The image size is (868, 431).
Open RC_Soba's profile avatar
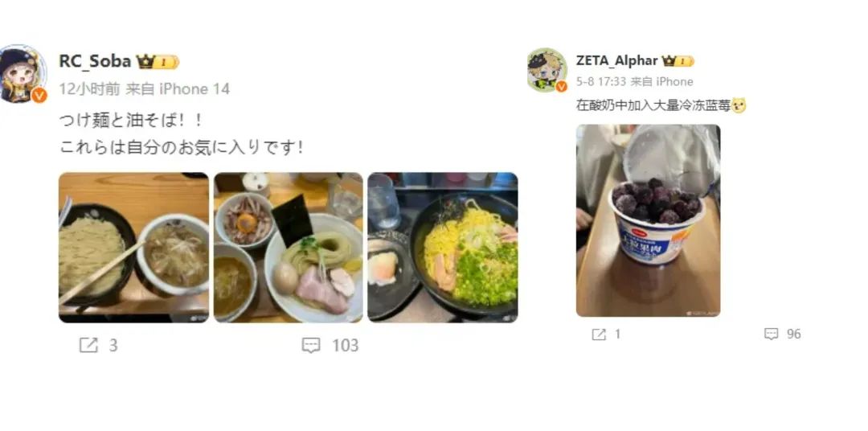coord(23,74)
